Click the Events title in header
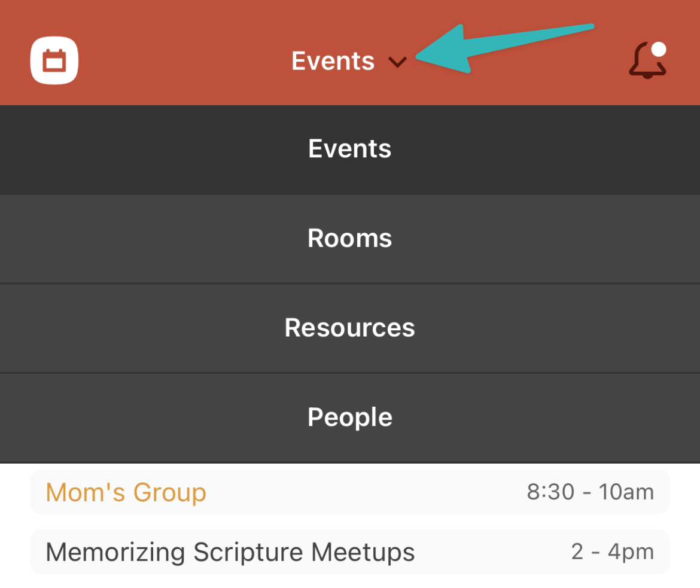 click(x=333, y=61)
